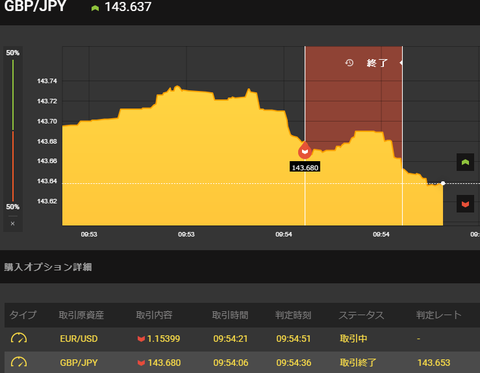Click the 判定レート column header
The width and height of the screenshot is (480, 373).
pyautogui.click(x=439, y=315)
